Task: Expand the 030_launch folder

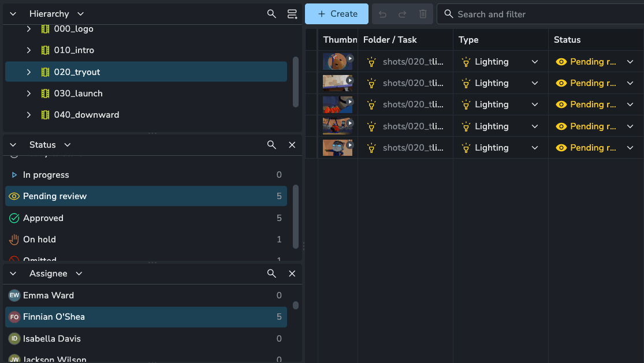Action: (x=29, y=93)
